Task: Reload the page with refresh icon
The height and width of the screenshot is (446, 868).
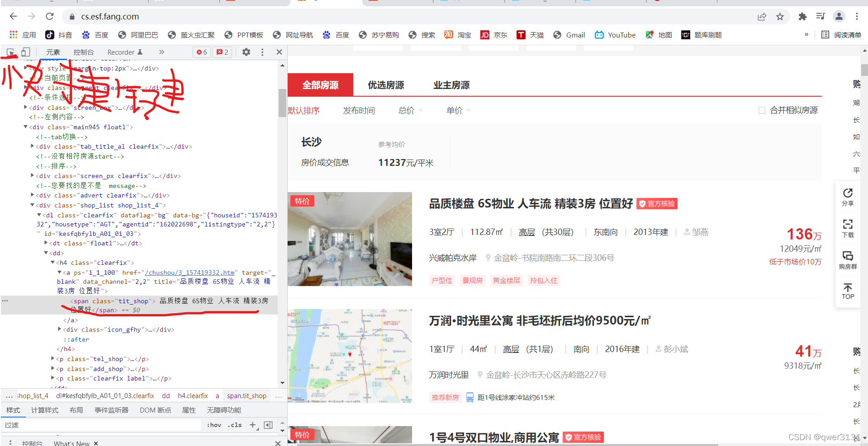Action: pos(49,17)
